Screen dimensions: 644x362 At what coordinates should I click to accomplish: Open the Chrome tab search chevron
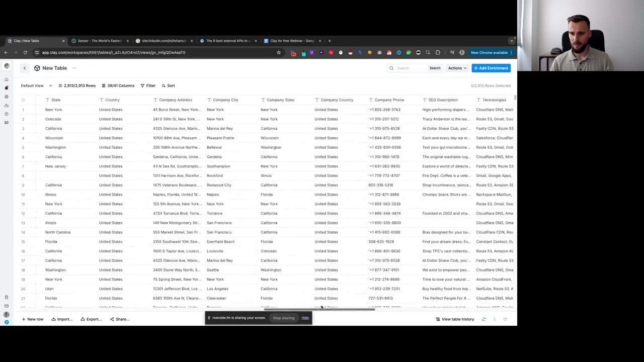point(512,41)
